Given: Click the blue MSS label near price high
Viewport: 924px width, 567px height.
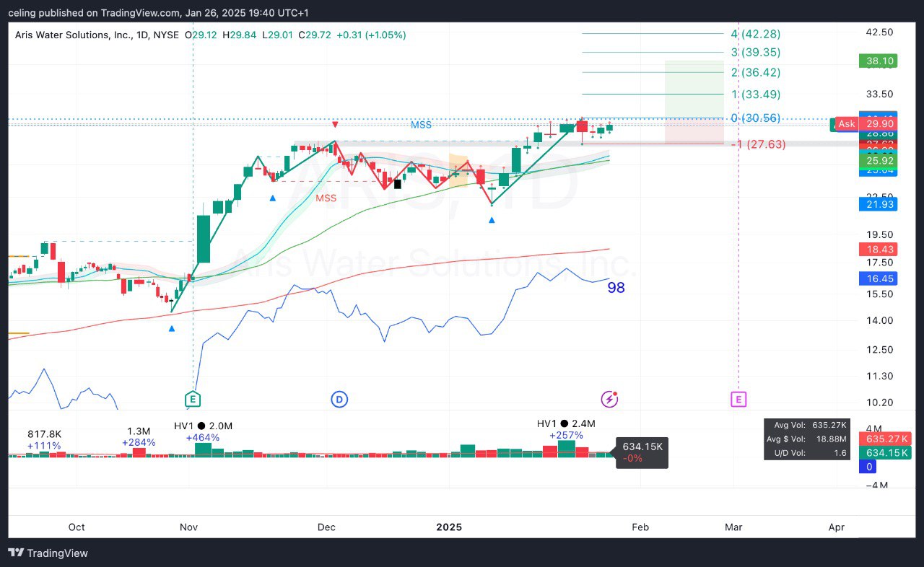Looking at the screenshot, I should [x=421, y=125].
